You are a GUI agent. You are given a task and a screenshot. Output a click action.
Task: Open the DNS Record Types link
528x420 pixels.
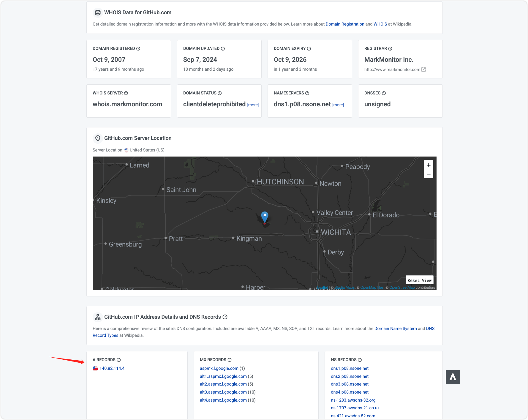click(x=105, y=335)
